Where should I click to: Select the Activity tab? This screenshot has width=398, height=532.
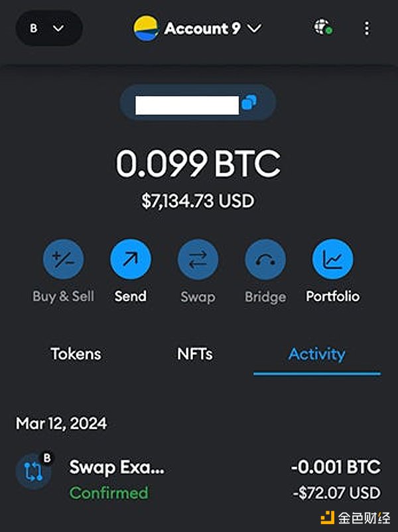(316, 354)
